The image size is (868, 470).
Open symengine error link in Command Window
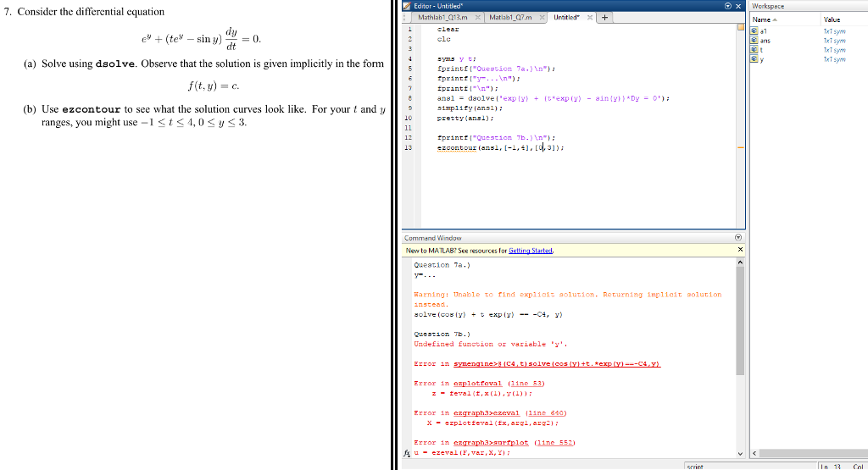tap(557, 364)
